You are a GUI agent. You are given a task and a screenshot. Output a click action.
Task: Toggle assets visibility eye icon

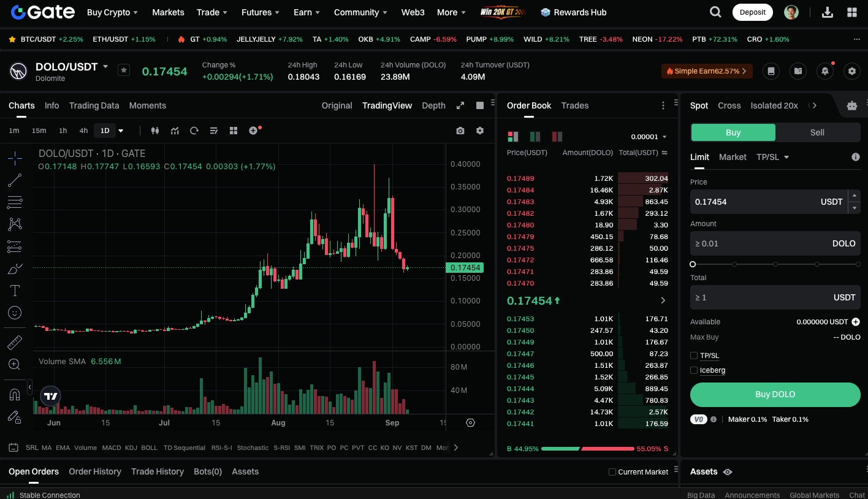(728, 472)
